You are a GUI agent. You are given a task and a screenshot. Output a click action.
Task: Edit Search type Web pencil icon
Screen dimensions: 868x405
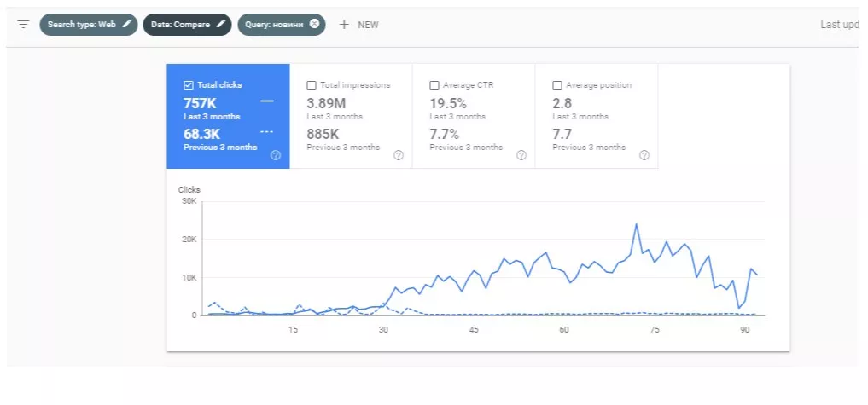(x=127, y=24)
